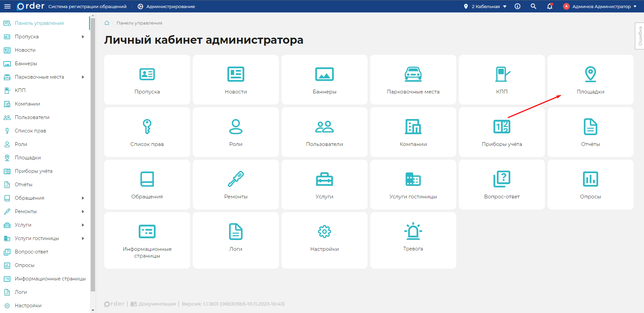Open the Приборы учёта tile
Screen dimensions: 644x313
[x=502, y=132]
